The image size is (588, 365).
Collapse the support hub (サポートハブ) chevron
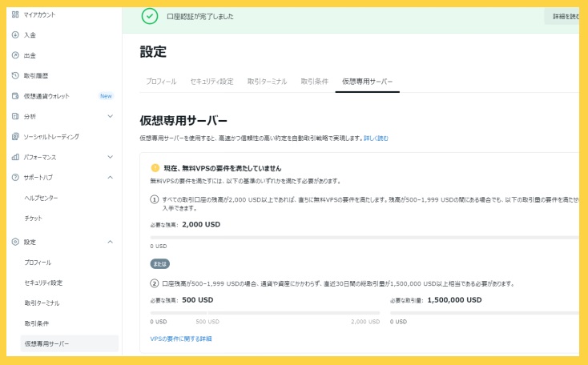(111, 178)
